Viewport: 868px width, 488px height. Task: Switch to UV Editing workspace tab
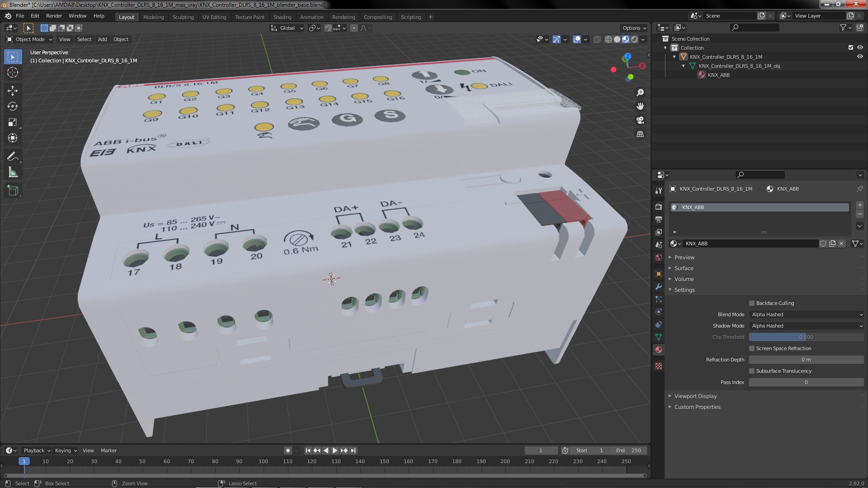pyautogui.click(x=214, y=17)
